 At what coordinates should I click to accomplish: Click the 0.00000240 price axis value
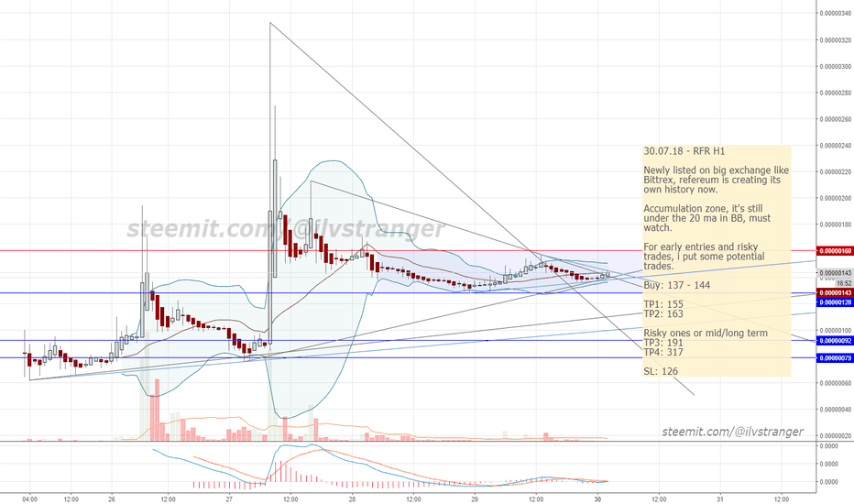pos(836,146)
